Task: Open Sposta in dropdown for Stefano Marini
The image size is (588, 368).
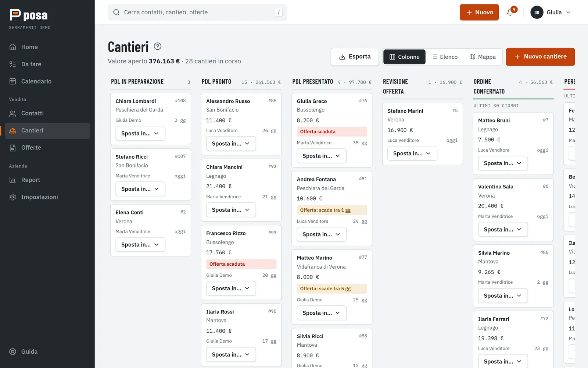Action: (x=412, y=153)
